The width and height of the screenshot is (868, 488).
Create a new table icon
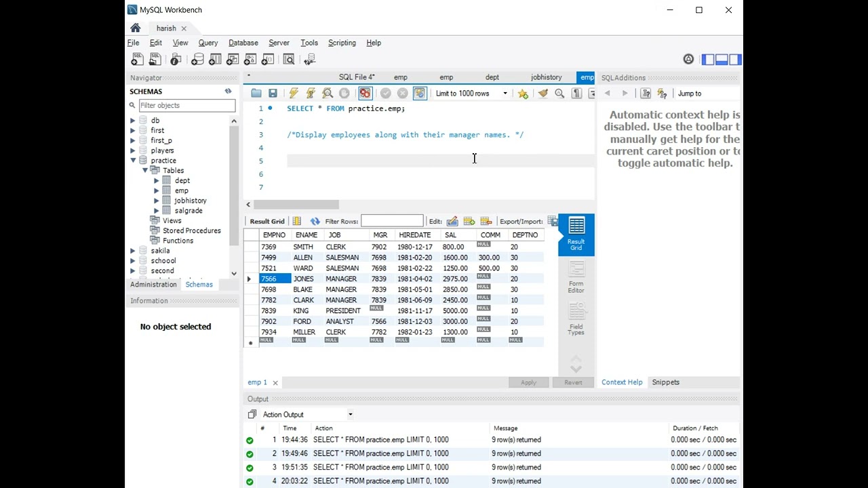[x=215, y=60]
